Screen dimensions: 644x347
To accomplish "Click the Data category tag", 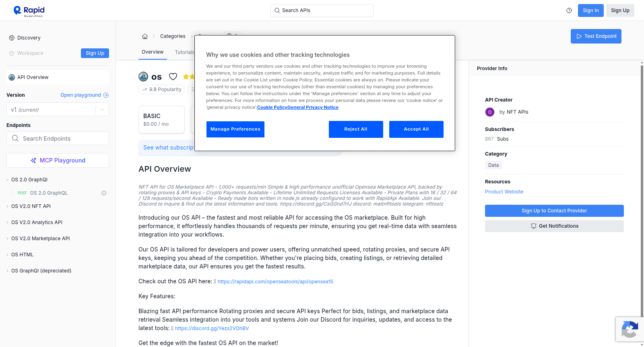I will [493, 165].
